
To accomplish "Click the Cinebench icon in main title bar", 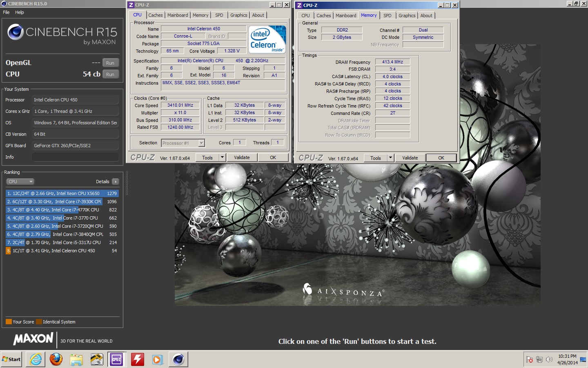I will (4, 3).
